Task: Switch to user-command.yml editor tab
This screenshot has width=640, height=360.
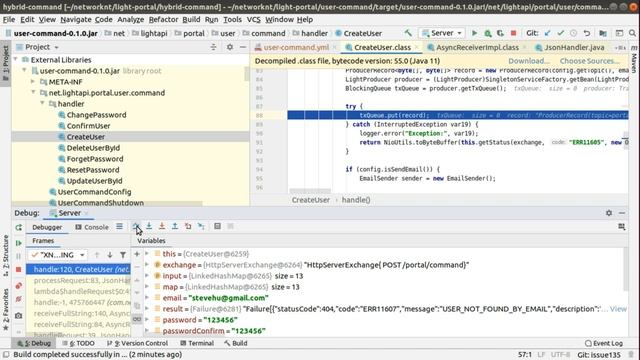Action: pos(296,47)
